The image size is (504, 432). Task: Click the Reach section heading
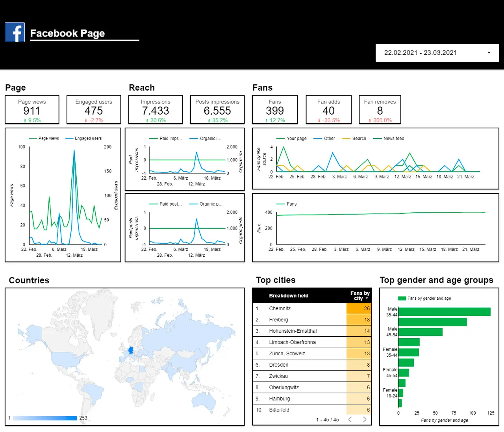142,87
